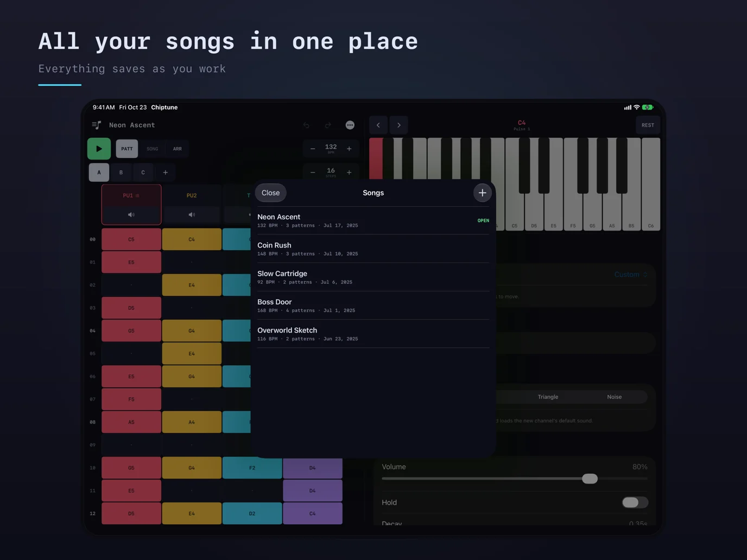
Task: Open the Slow Cartridge song
Action: point(373,277)
